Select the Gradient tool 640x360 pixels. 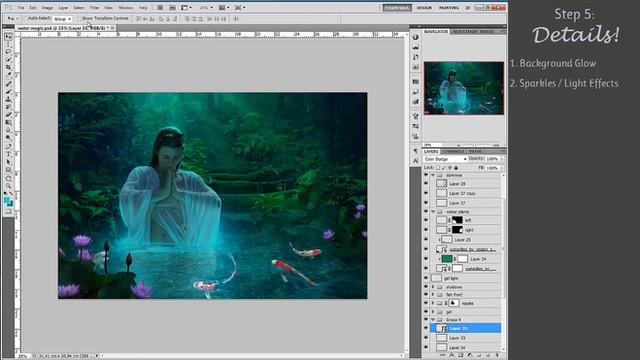click(9, 122)
